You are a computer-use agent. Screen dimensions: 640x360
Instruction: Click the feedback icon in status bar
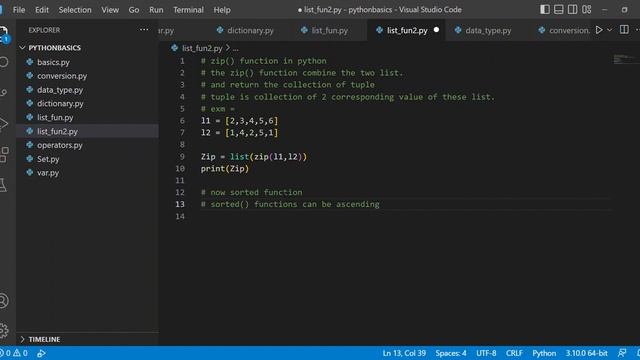coord(622,353)
